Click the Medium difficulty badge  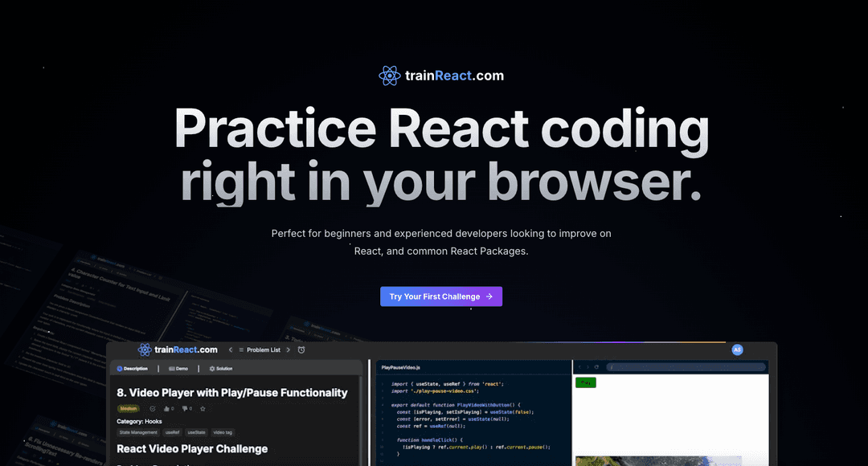pos(129,408)
